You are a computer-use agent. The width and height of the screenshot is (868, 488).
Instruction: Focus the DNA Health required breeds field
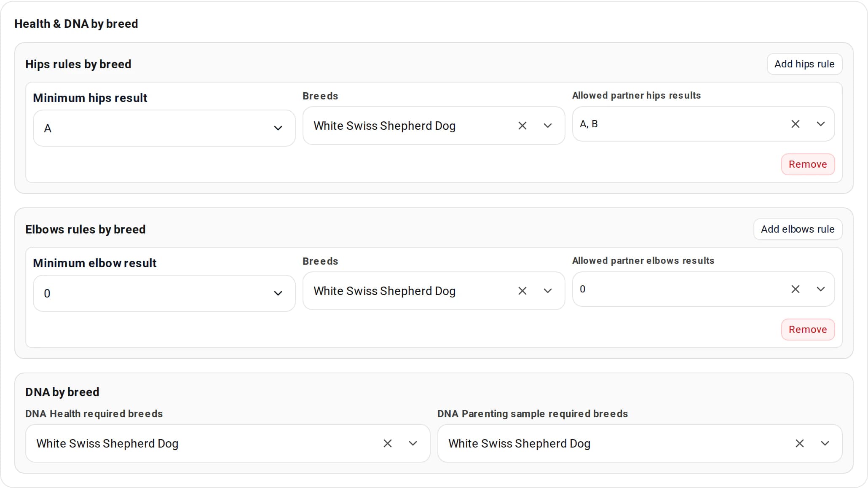point(228,443)
